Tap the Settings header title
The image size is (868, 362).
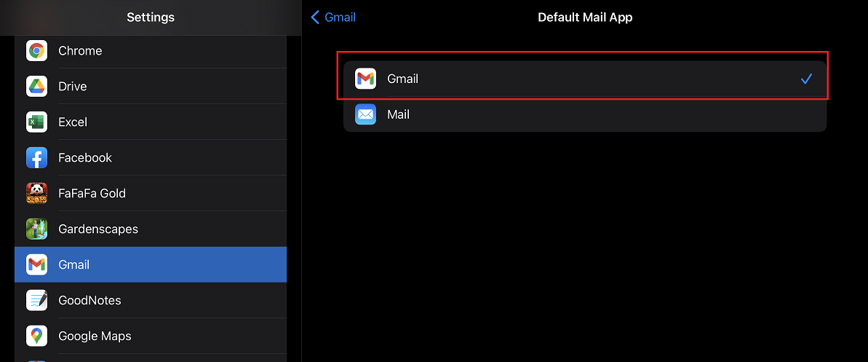click(x=151, y=17)
